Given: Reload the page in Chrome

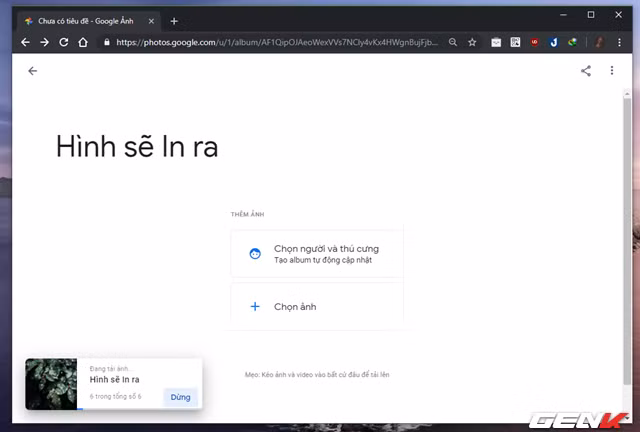Looking at the screenshot, I should coord(64,42).
